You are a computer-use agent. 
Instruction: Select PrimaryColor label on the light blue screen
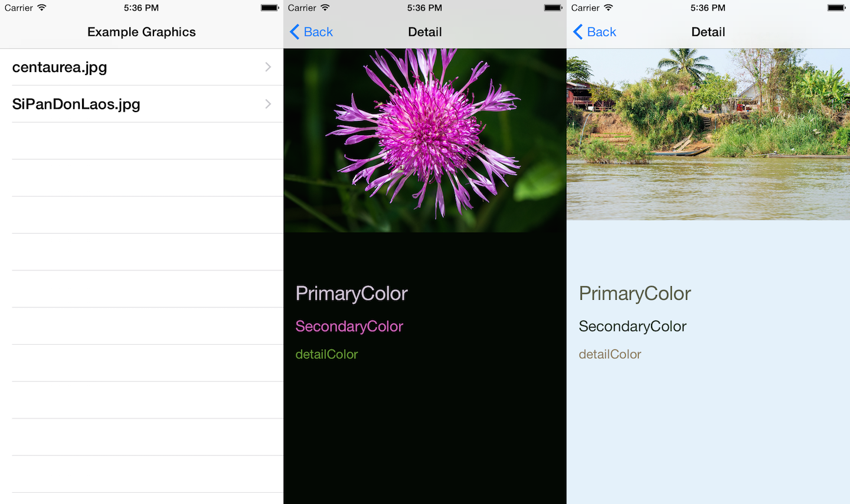coord(635,293)
